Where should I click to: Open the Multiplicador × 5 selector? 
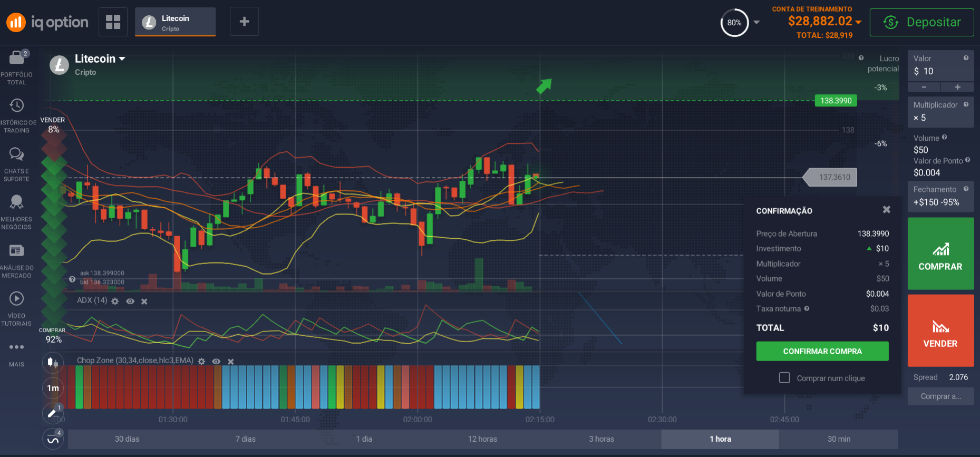point(941,112)
